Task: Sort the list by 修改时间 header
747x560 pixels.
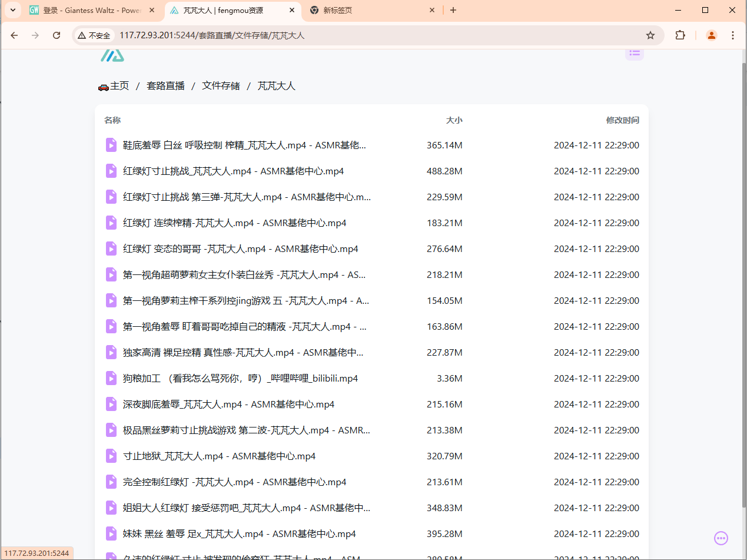Action: pyautogui.click(x=622, y=120)
